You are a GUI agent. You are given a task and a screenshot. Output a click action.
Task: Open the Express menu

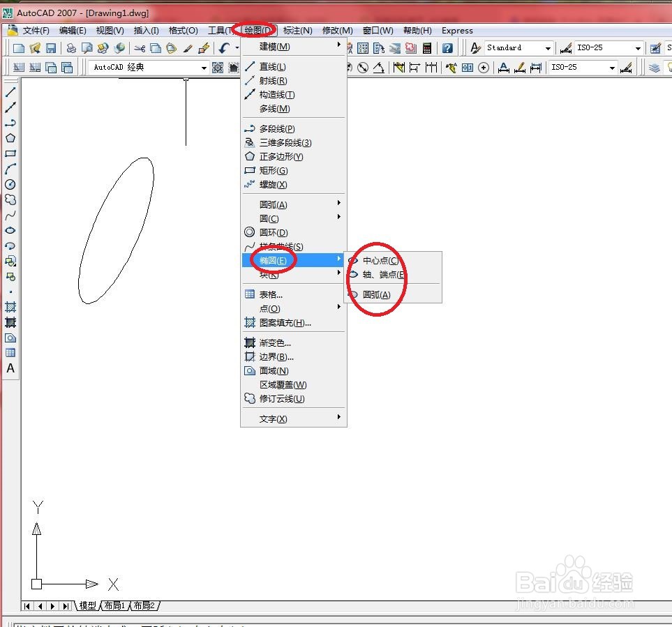457,31
